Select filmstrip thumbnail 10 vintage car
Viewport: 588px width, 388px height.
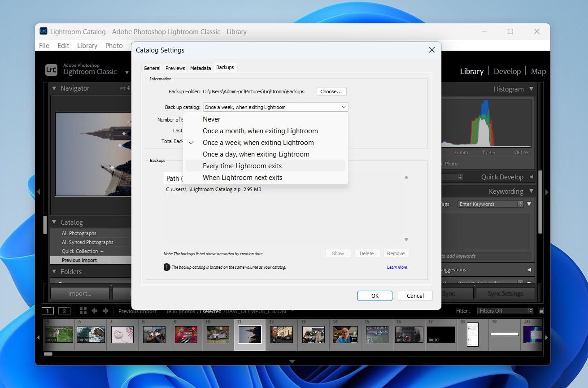pos(218,335)
